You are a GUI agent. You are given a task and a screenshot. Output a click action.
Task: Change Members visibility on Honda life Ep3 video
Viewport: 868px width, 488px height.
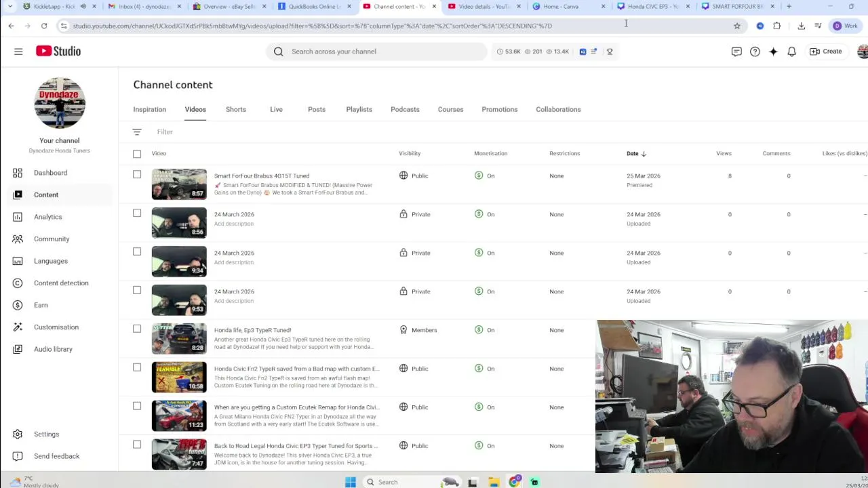(418, 330)
